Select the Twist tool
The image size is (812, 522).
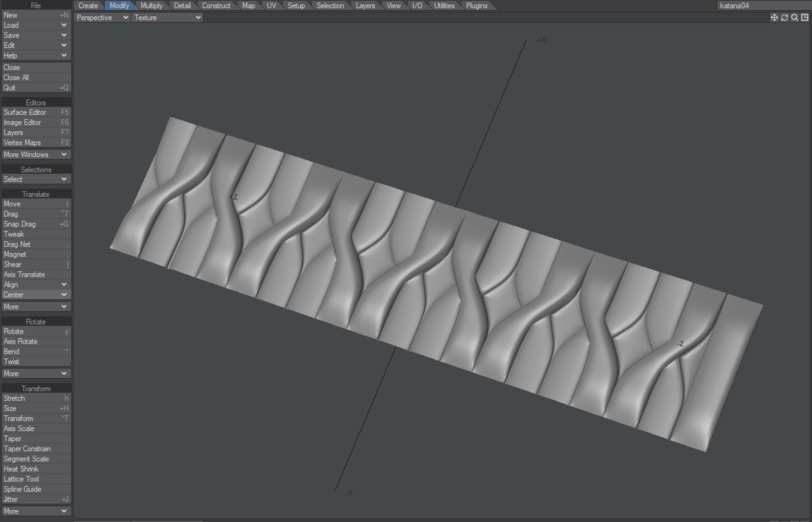click(36, 362)
